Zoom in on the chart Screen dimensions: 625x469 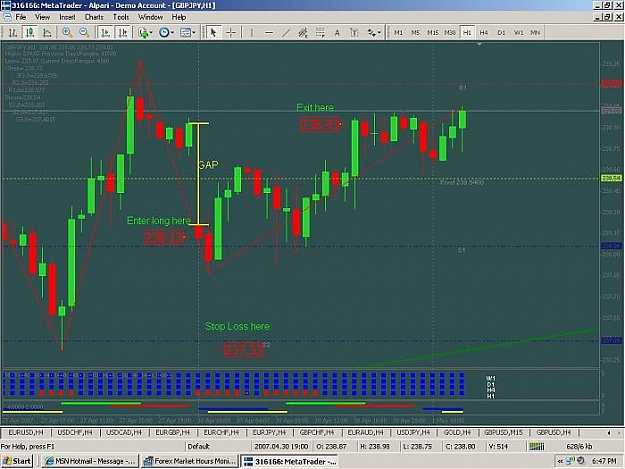tap(67, 33)
